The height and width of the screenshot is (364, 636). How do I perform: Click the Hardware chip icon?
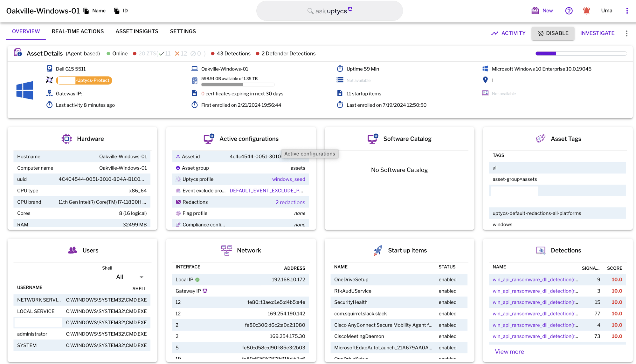[66, 139]
